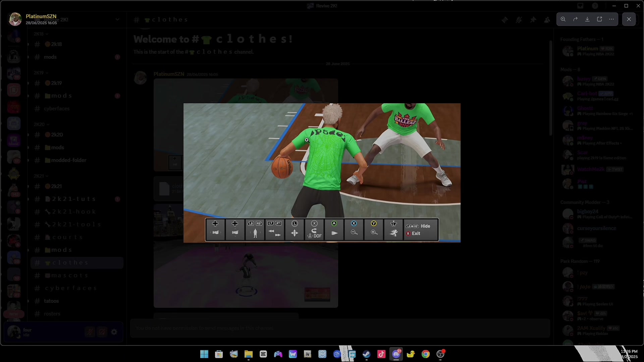Open the Discord inbox icon in title bar
The image size is (644, 362).
(580, 6)
